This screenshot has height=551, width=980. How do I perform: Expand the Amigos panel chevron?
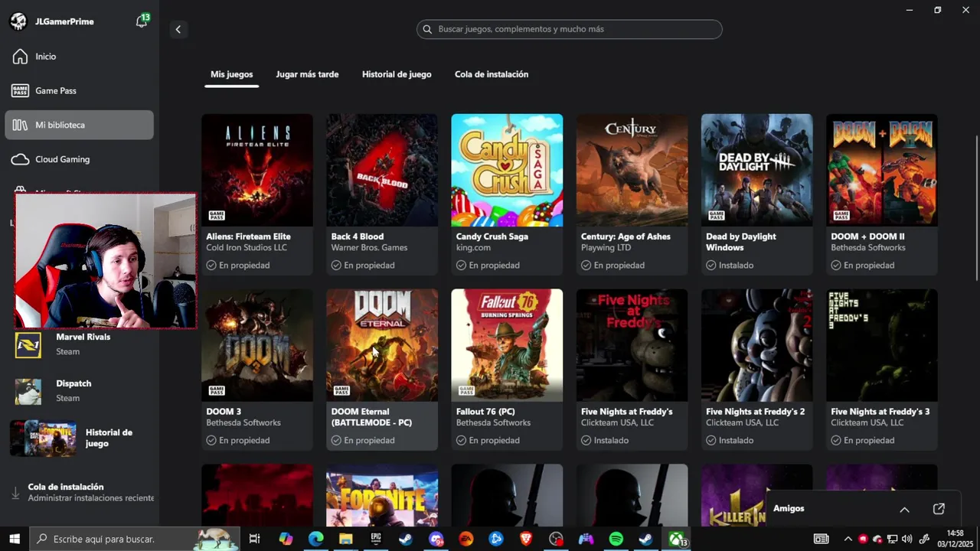(904, 510)
